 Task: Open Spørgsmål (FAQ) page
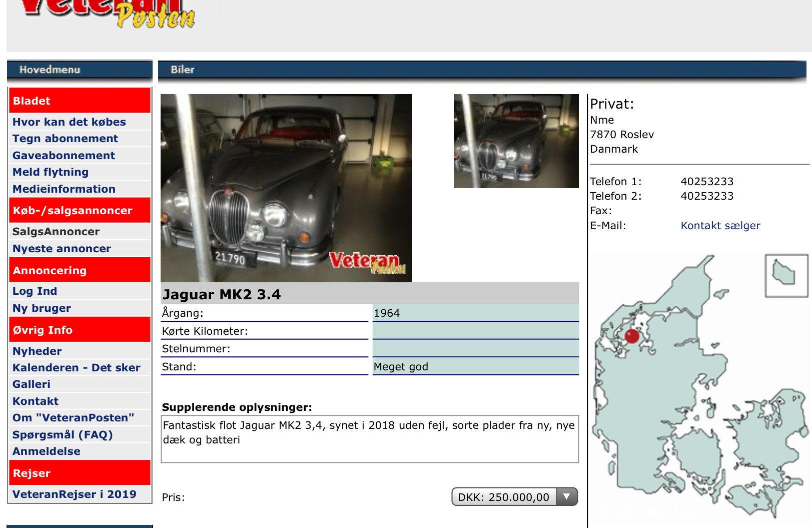pyautogui.click(x=63, y=435)
